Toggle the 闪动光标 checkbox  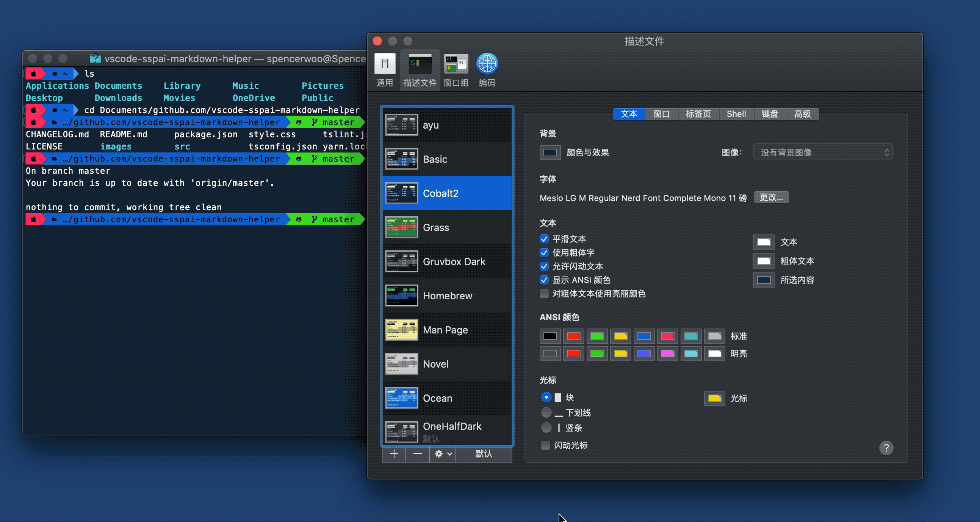click(x=545, y=445)
